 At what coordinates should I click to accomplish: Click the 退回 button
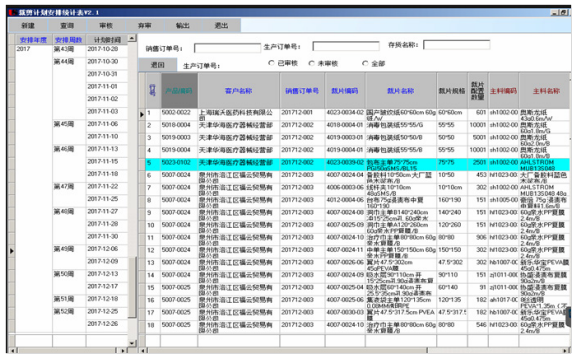coord(158,65)
